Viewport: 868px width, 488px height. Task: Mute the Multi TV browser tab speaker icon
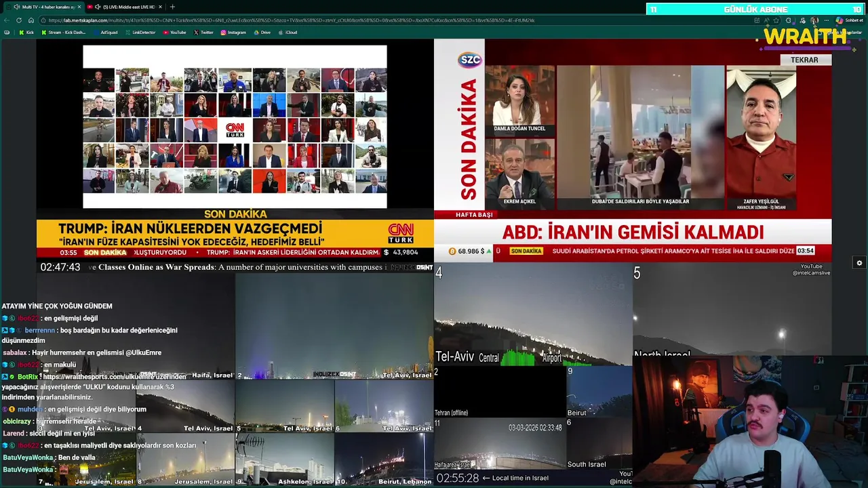click(16, 7)
